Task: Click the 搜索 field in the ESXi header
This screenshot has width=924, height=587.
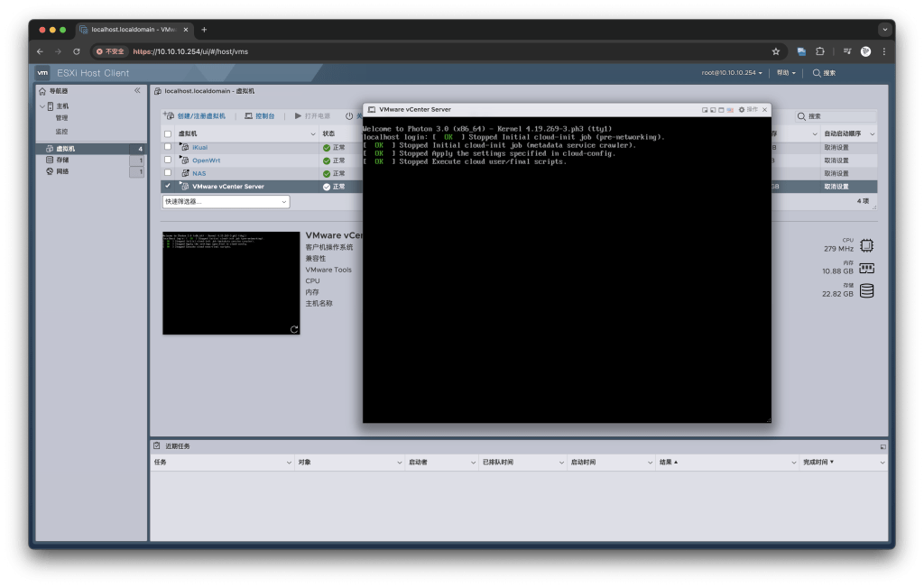Action: tap(825, 73)
